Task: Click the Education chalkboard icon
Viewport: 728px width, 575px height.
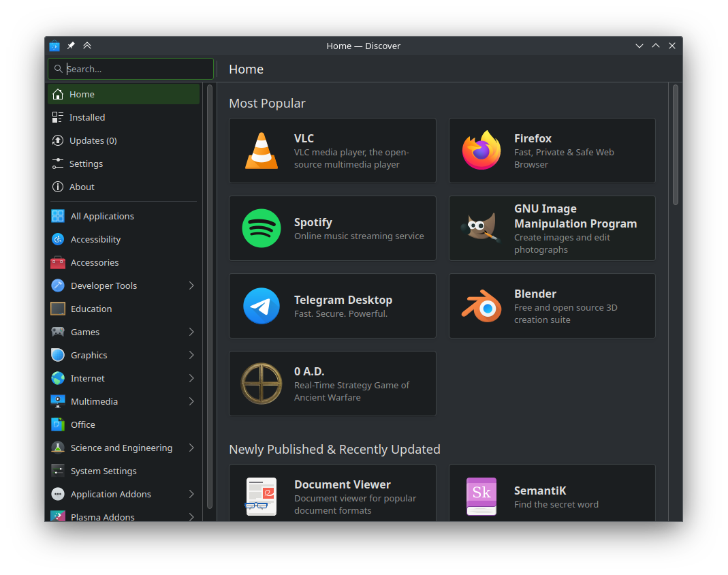Action: pyautogui.click(x=58, y=309)
